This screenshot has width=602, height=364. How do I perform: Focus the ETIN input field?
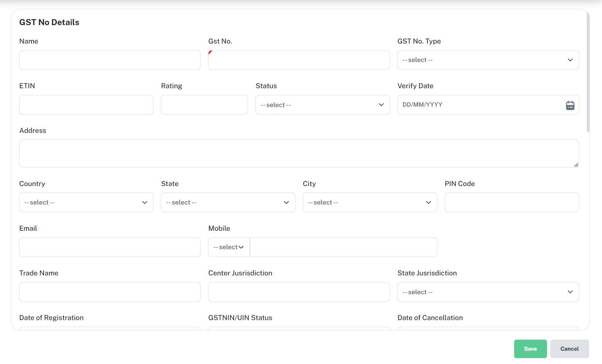[x=86, y=105]
